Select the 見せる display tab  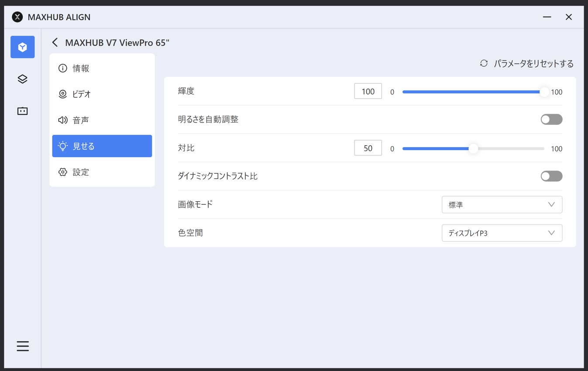click(102, 146)
